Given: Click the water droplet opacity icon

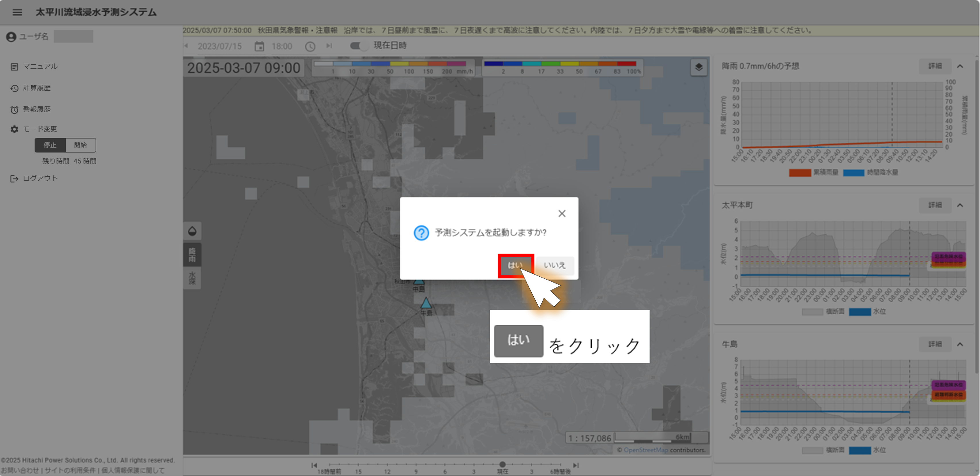Looking at the screenshot, I should coord(192,231).
